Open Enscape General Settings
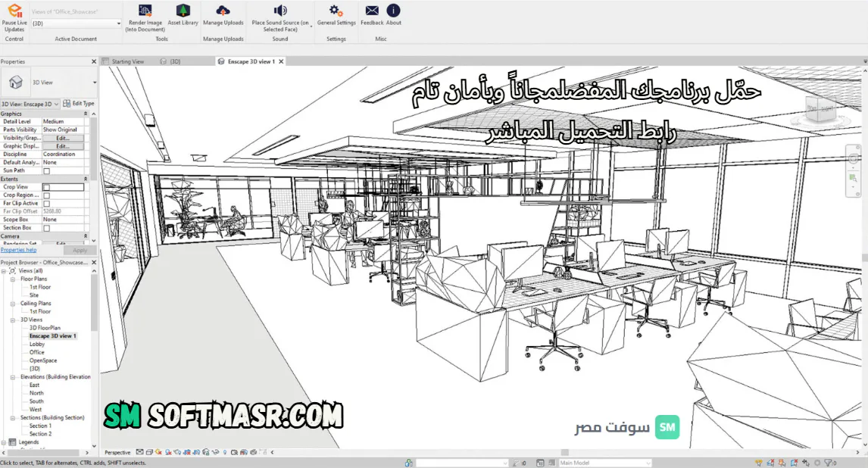This screenshot has width=868, height=468. click(x=336, y=15)
